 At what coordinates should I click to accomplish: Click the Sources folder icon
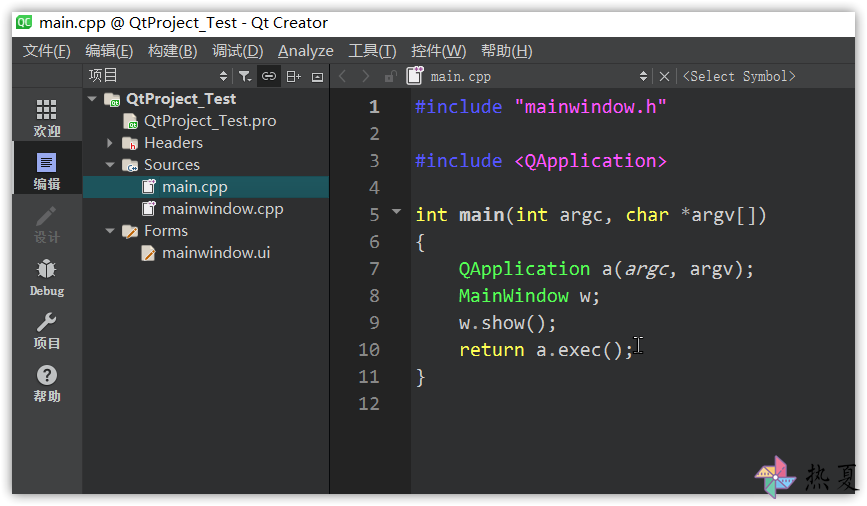[x=130, y=165]
